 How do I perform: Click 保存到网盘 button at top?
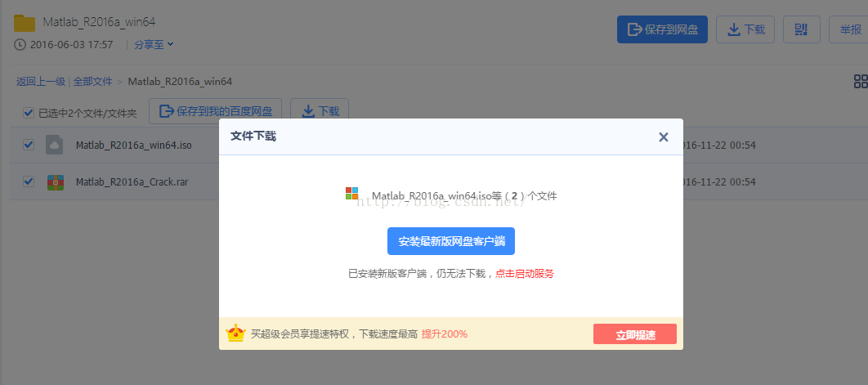(662, 29)
